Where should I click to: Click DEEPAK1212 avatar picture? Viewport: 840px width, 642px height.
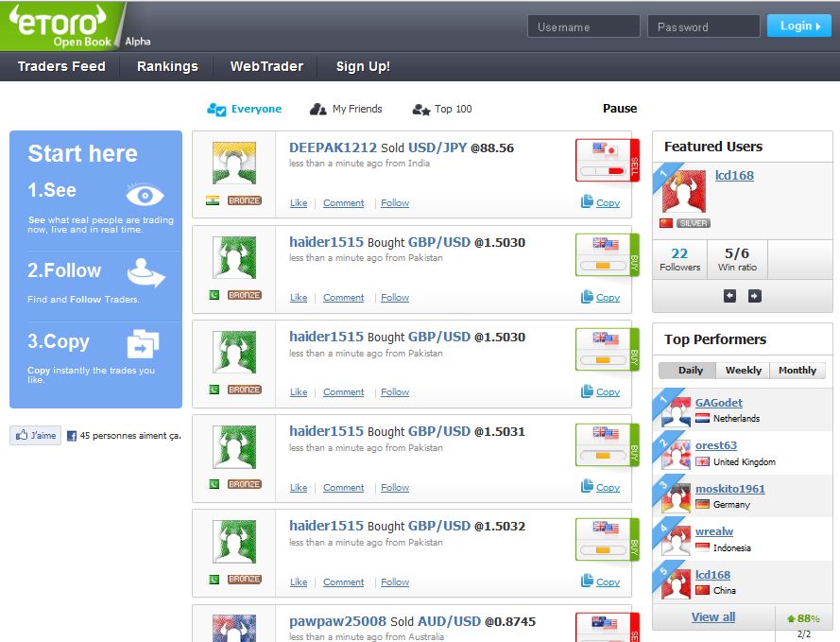(x=234, y=163)
